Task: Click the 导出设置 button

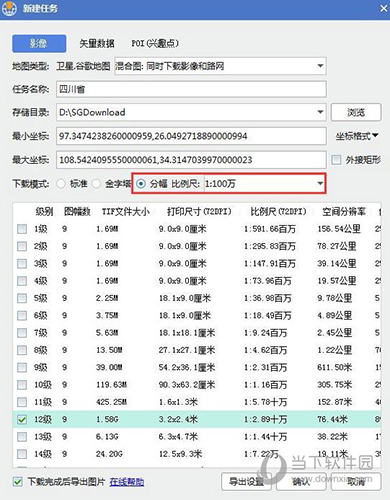Action: 246,481
